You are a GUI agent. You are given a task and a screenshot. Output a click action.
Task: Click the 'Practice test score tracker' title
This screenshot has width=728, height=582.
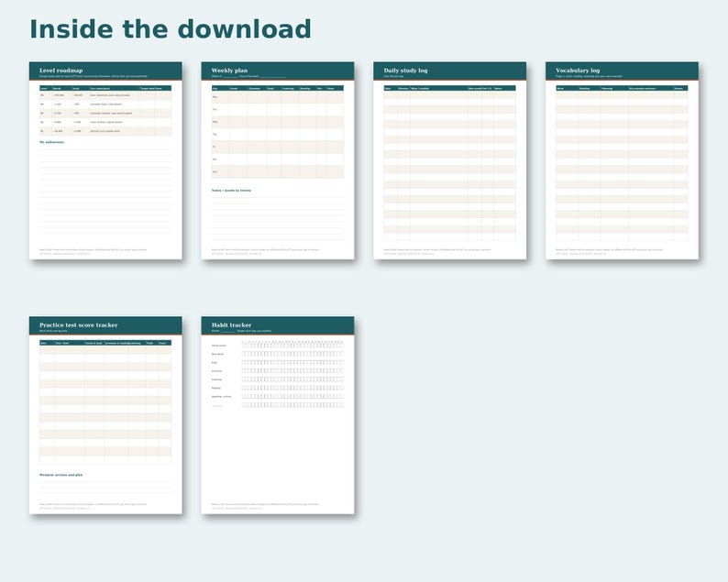click(x=79, y=324)
